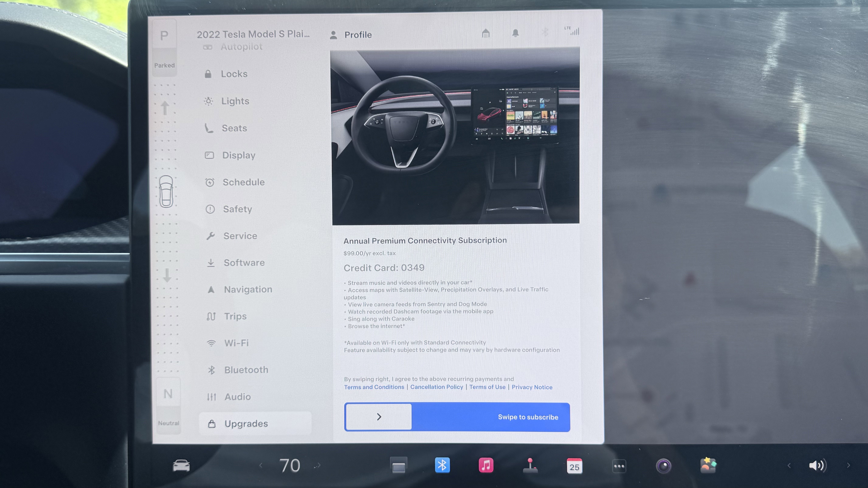Open the Calendar app showing 25

(x=574, y=466)
